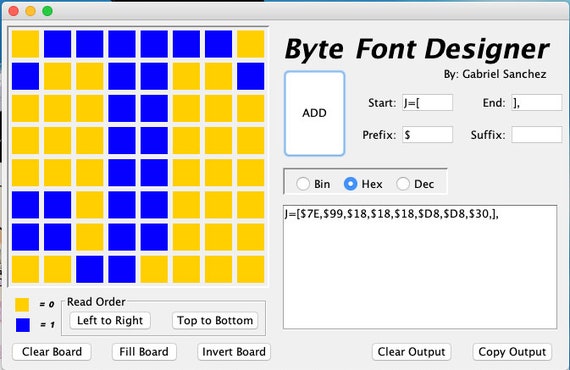Toggle yellow cell in row 2, column 2
This screenshot has height=370, width=570.
click(57, 76)
